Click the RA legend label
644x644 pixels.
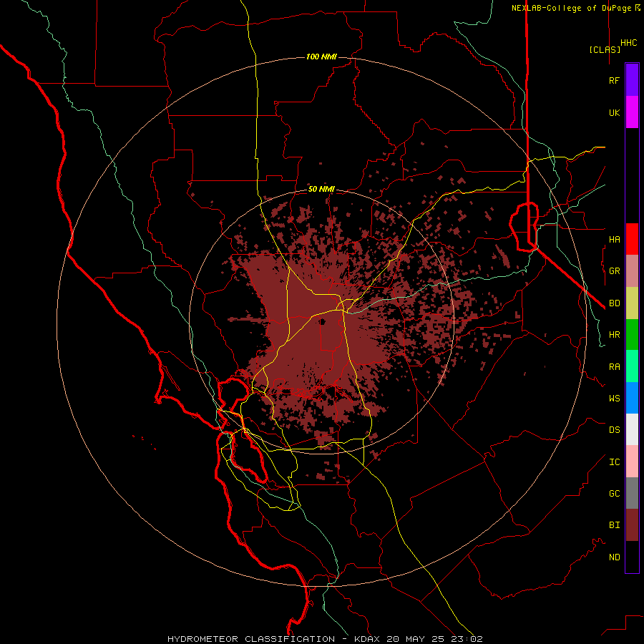pyautogui.click(x=614, y=367)
